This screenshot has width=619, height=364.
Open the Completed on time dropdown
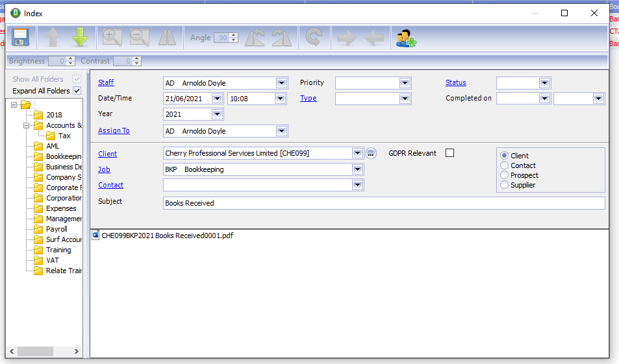pos(598,99)
